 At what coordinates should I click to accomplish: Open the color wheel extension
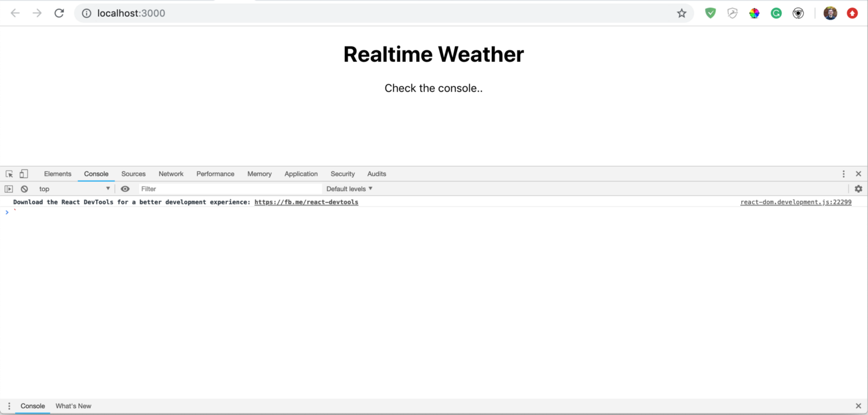(x=754, y=13)
